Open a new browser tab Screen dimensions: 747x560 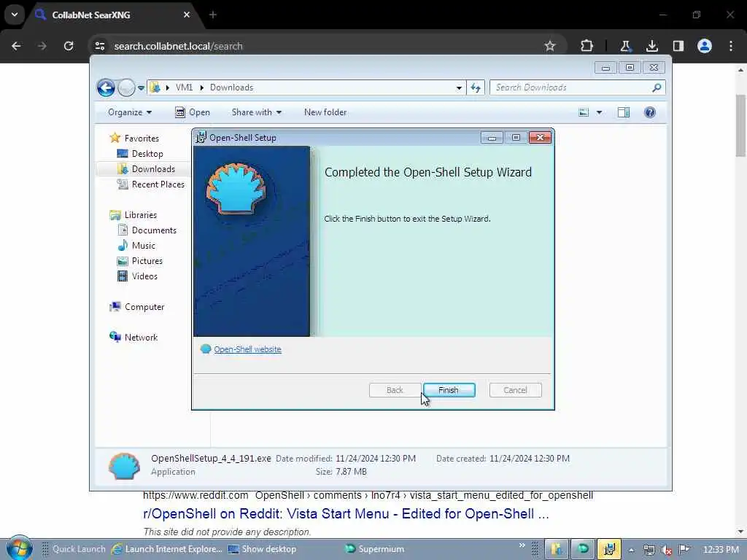[x=213, y=15]
